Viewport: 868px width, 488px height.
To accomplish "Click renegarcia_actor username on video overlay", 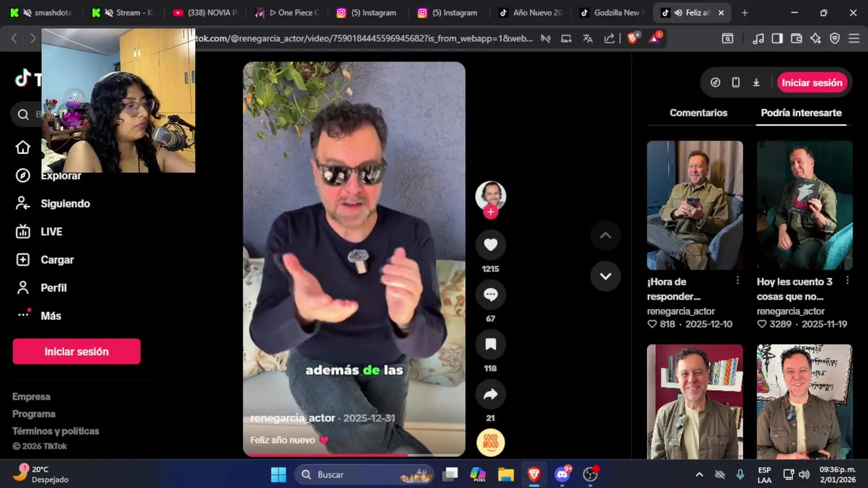I will coord(293,418).
